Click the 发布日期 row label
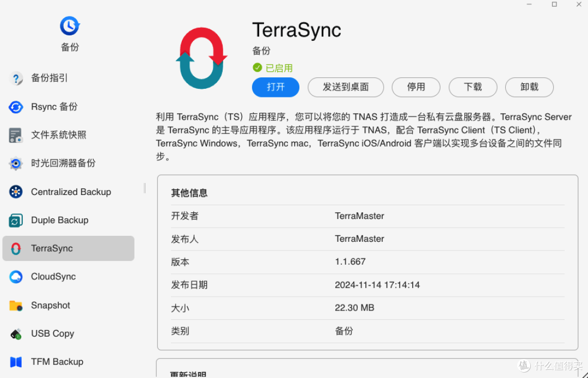 (189, 285)
